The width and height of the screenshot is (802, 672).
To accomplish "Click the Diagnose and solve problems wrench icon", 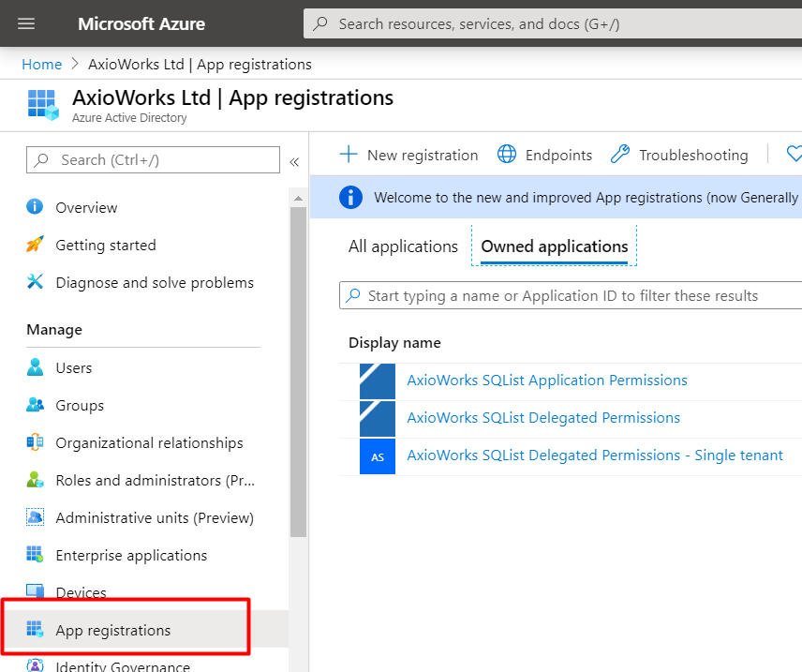I will pos(35,282).
